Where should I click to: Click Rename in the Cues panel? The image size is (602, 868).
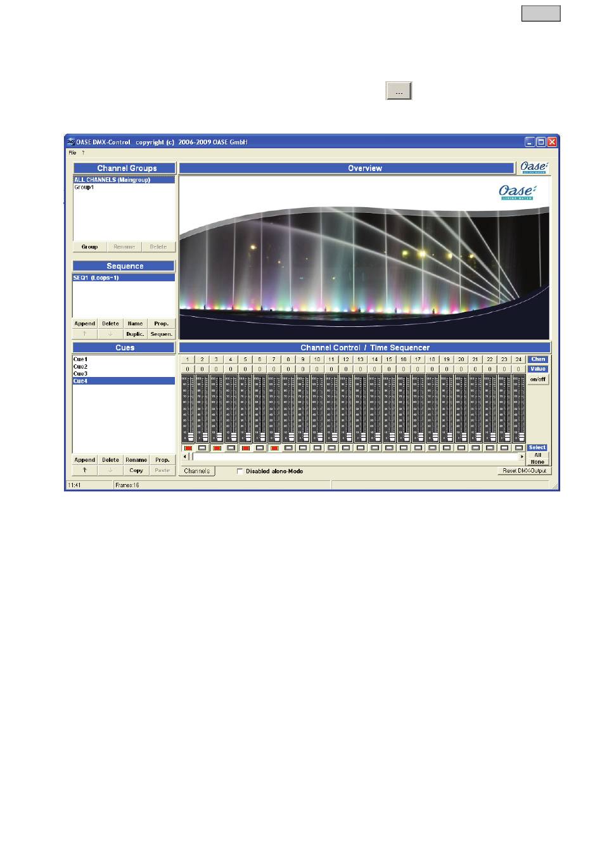tap(136, 460)
